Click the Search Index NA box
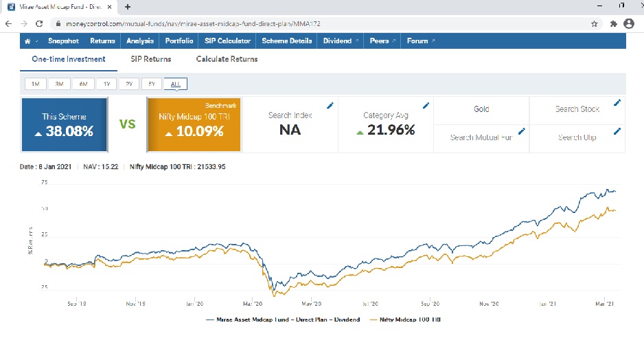Viewport: 644px width, 347px height. (x=290, y=124)
